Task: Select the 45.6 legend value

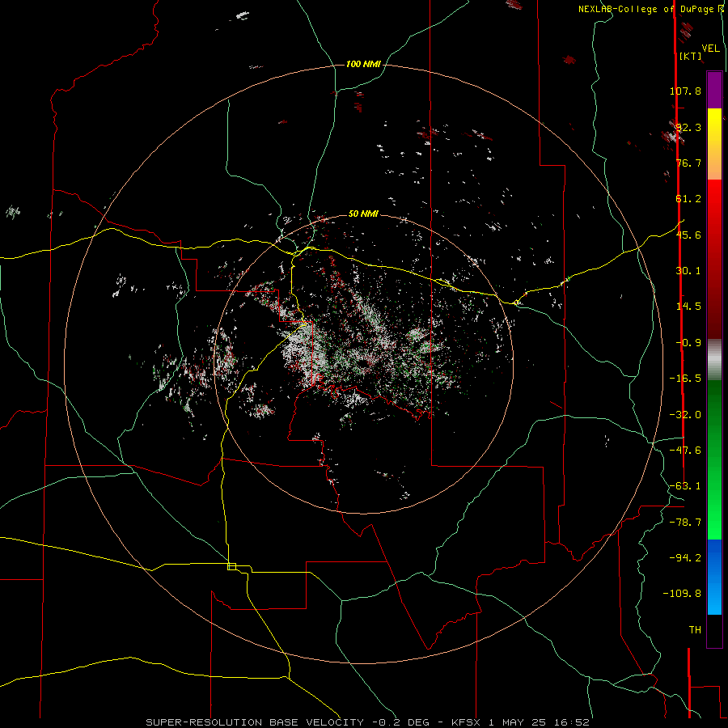Action: coord(688,235)
